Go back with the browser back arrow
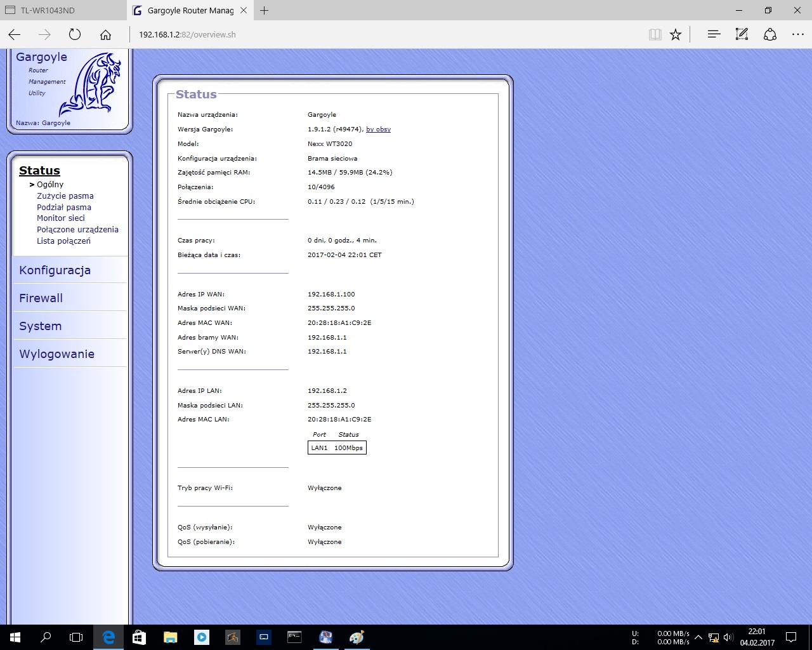 [x=14, y=34]
